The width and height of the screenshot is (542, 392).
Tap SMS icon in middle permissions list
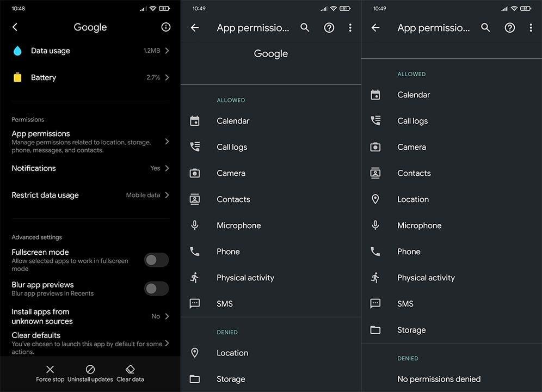pyautogui.click(x=195, y=304)
